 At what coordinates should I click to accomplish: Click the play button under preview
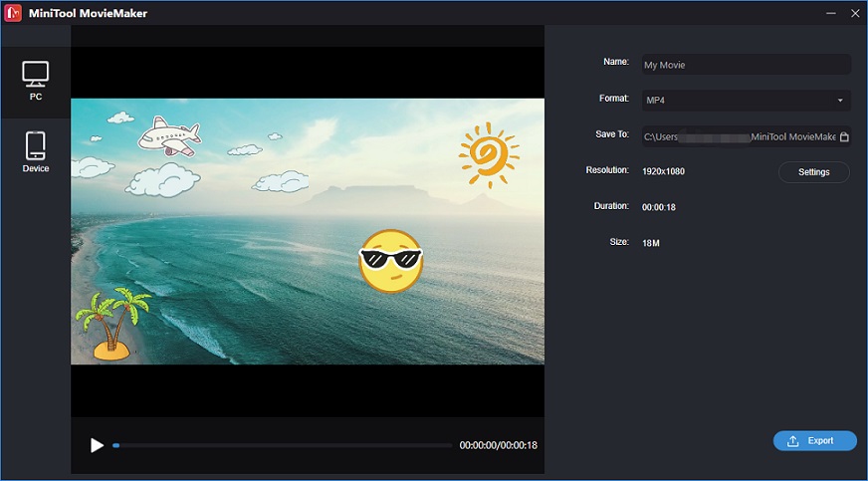click(x=97, y=445)
